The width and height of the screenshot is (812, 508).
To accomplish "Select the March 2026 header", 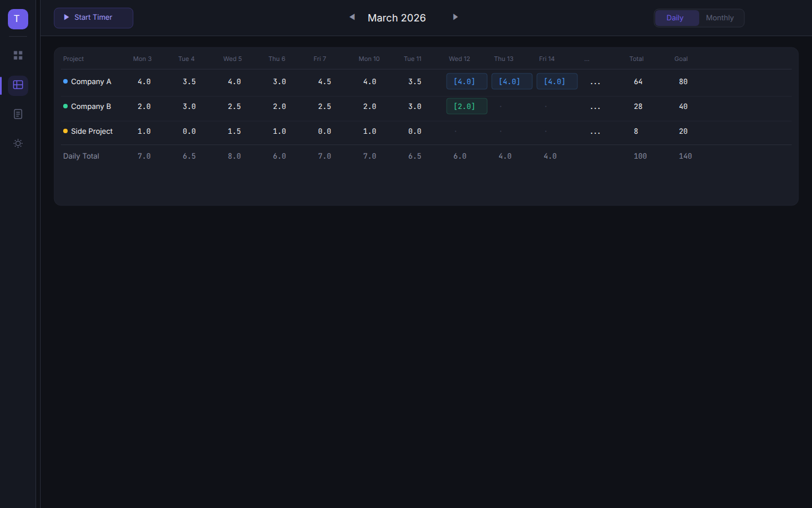I will click(x=396, y=17).
